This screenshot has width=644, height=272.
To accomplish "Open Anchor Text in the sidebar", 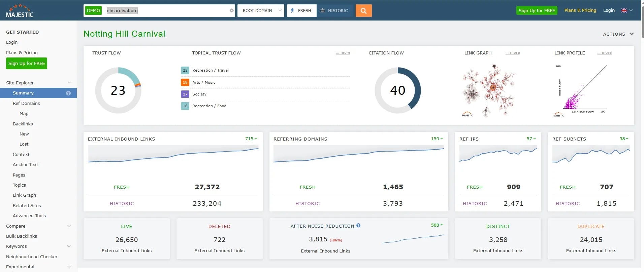I will tap(25, 164).
